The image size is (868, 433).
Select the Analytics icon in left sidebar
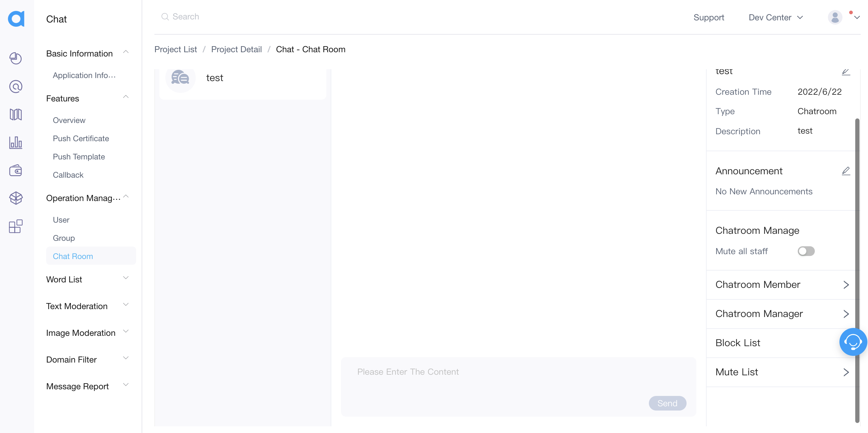[x=15, y=143]
